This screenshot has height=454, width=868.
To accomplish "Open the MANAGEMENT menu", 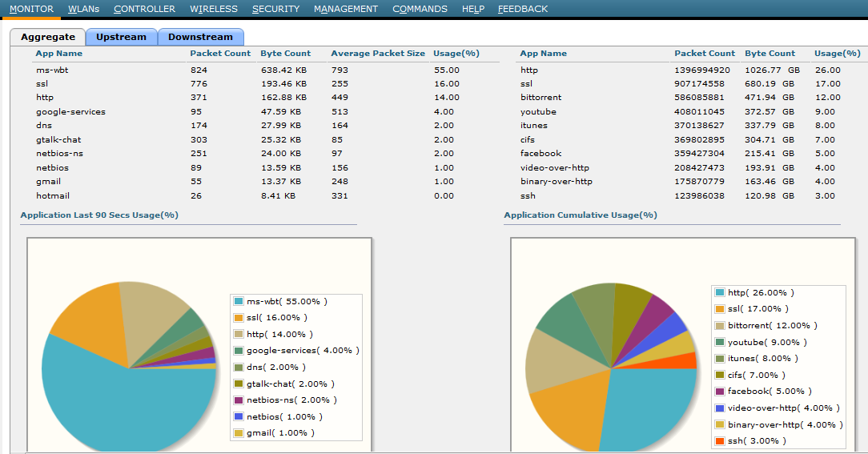I will point(345,9).
